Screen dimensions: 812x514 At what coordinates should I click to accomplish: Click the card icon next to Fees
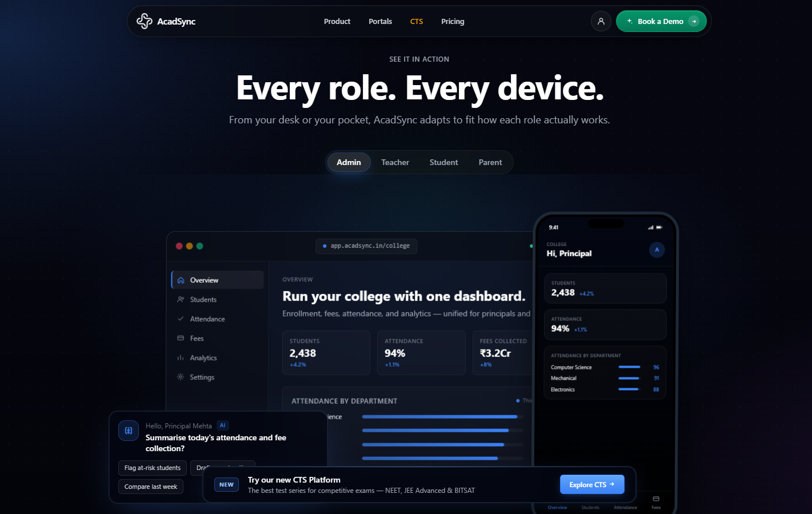(181, 338)
